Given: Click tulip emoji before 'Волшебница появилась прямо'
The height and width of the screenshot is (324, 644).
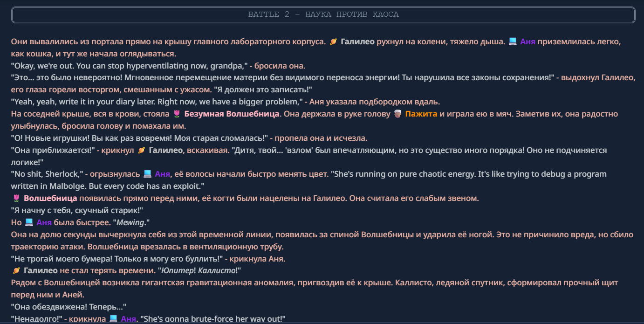Looking at the screenshot, I should pyautogui.click(x=16, y=199).
